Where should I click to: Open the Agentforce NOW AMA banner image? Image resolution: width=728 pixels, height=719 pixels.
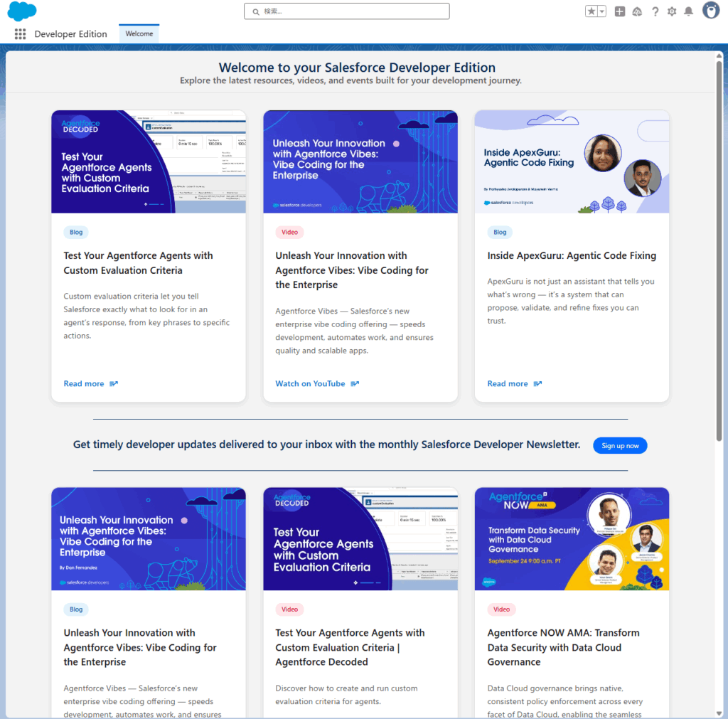tap(572, 538)
